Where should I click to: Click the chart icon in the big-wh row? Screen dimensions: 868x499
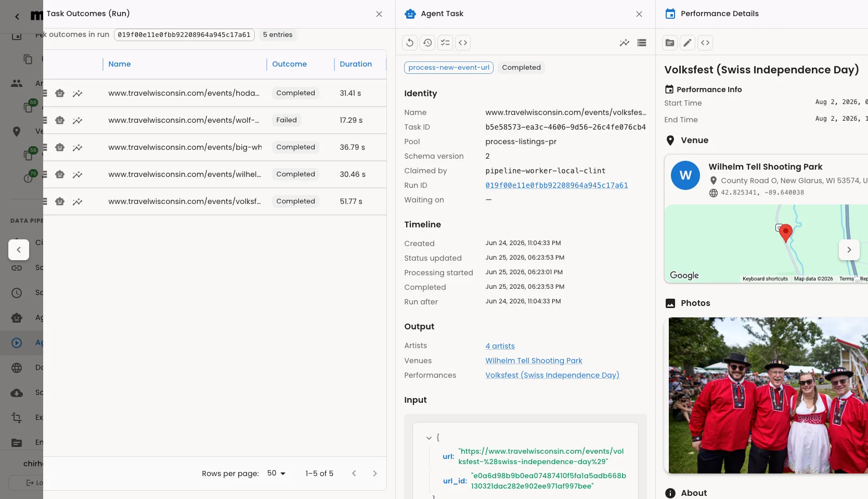[x=77, y=147]
